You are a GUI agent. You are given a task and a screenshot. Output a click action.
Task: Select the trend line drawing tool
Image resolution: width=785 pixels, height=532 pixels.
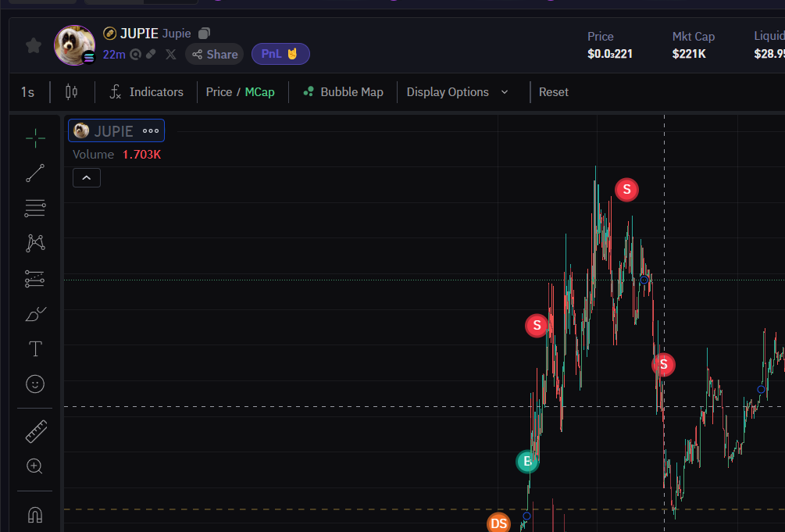point(35,173)
